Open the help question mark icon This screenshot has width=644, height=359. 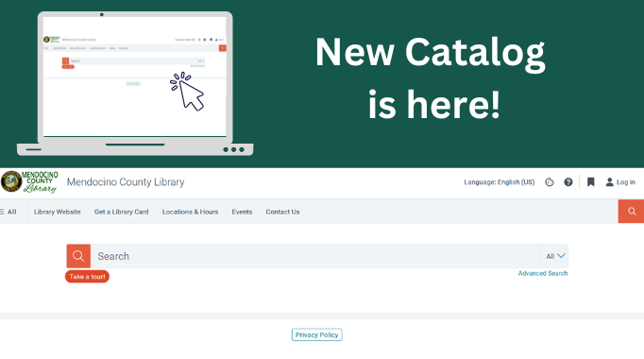568,182
